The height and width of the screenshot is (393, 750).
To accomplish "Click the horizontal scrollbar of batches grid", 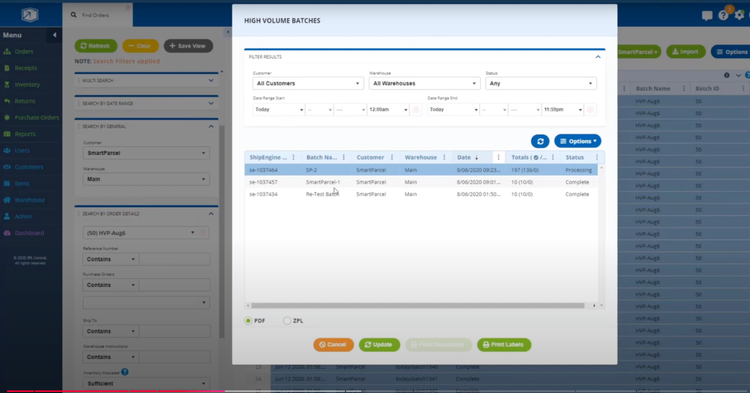I will tap(418, 306).
